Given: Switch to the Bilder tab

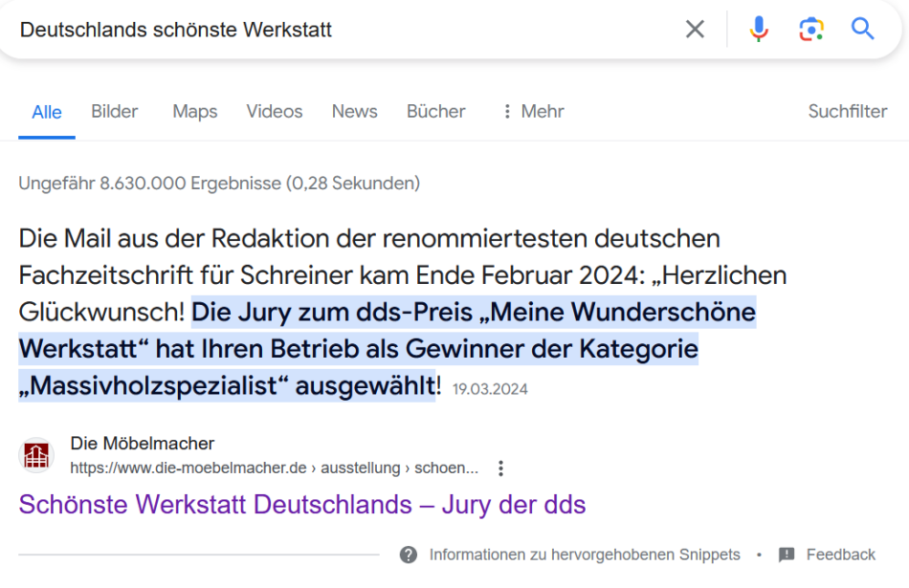Looking at the screenshot, I should point(114,111).
